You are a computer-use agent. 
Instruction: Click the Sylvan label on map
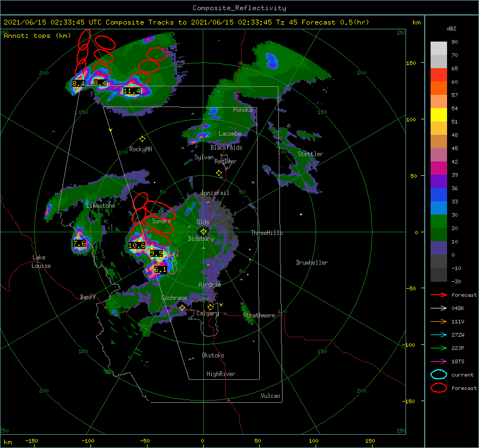pos(204,157)
